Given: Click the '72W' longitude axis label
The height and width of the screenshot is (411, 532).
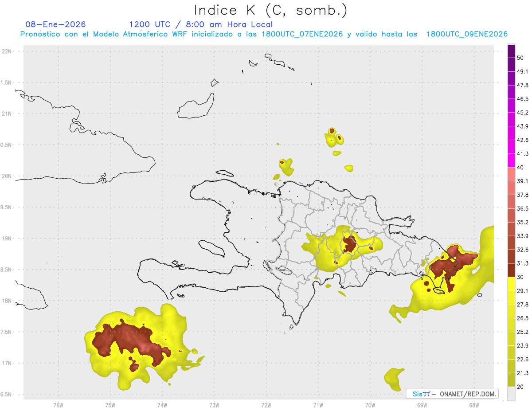Looking at the screenshot, I should tap(266, 405).
